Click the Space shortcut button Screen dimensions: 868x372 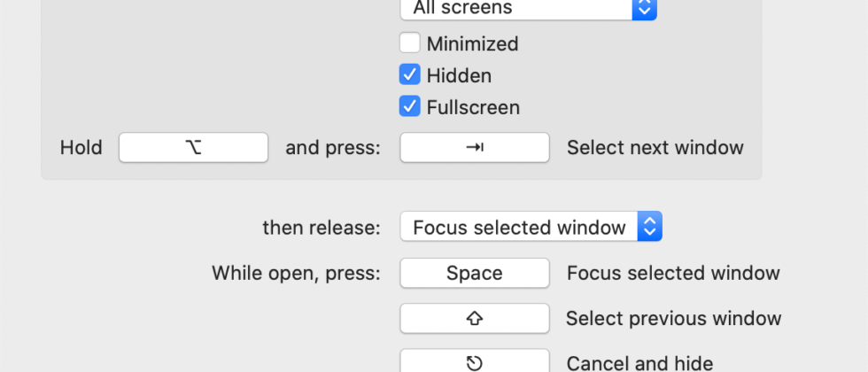[x=475, y=274]
